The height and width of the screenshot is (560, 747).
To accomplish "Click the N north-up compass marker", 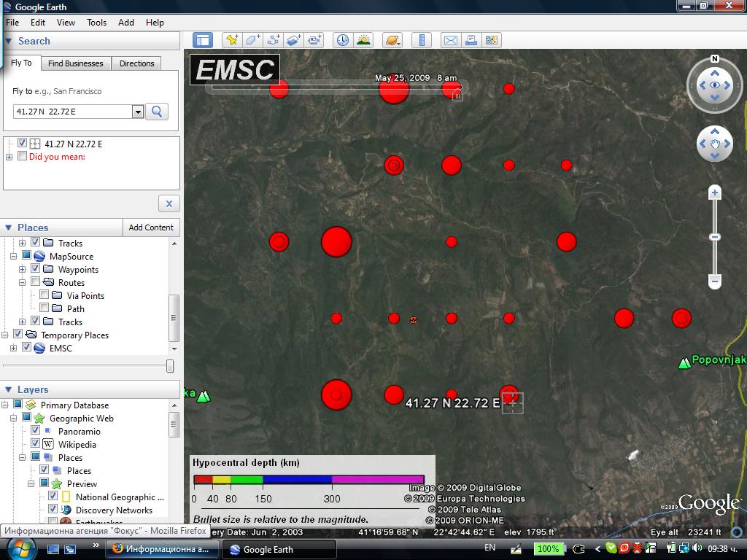I will click(x=715, y=59).
